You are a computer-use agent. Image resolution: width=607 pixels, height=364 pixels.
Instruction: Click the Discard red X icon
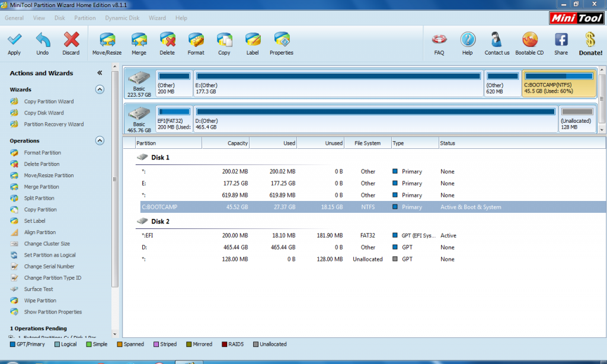(71, 40)
